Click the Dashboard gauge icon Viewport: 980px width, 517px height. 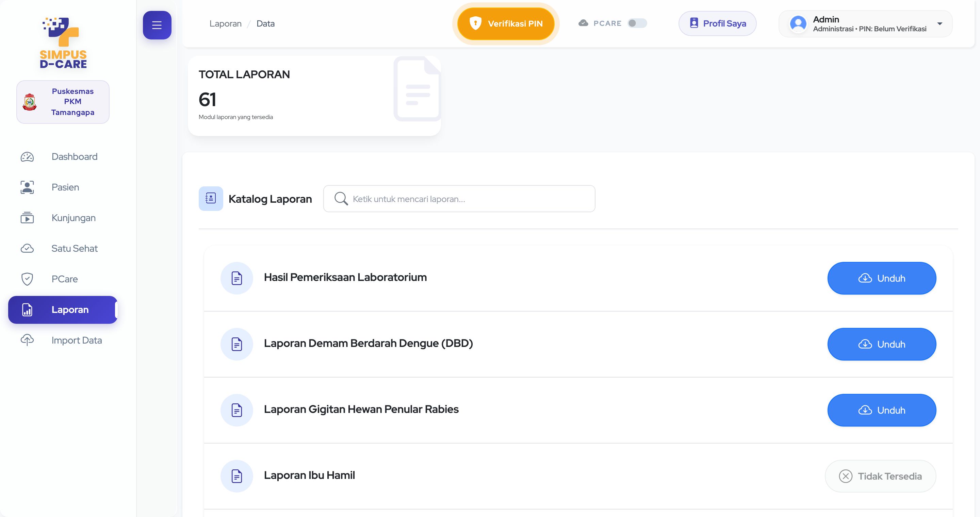(27, 156)
